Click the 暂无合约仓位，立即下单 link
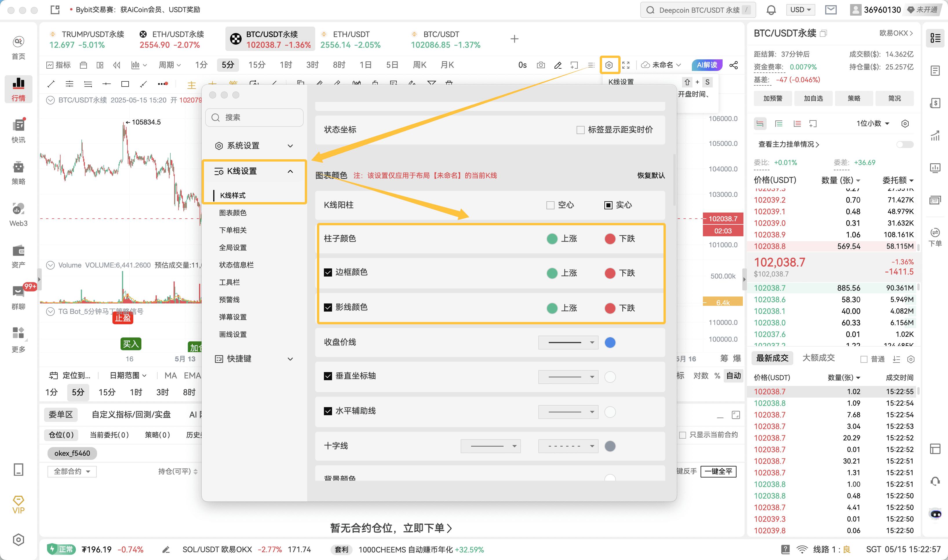The height and width of the screenshot is (560, 948). point(391,528)
